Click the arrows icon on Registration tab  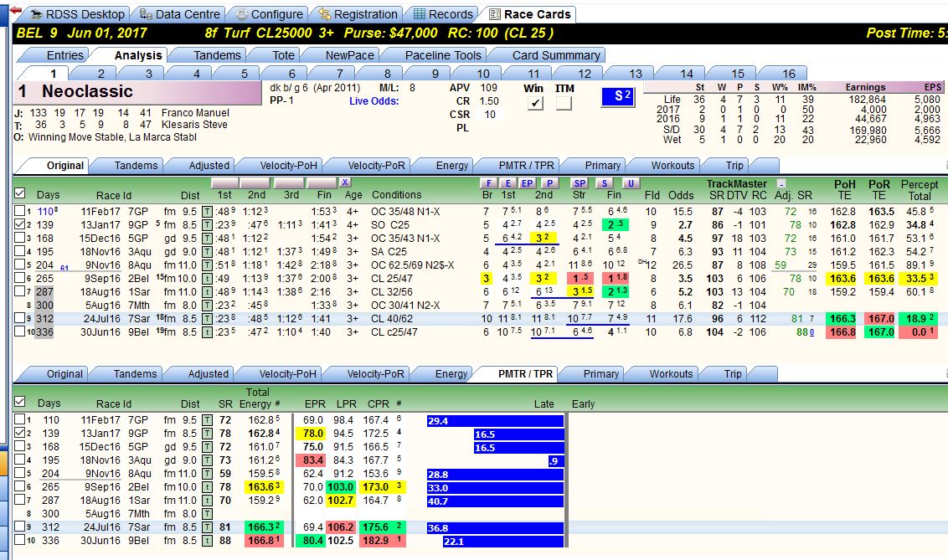[325, 14]
